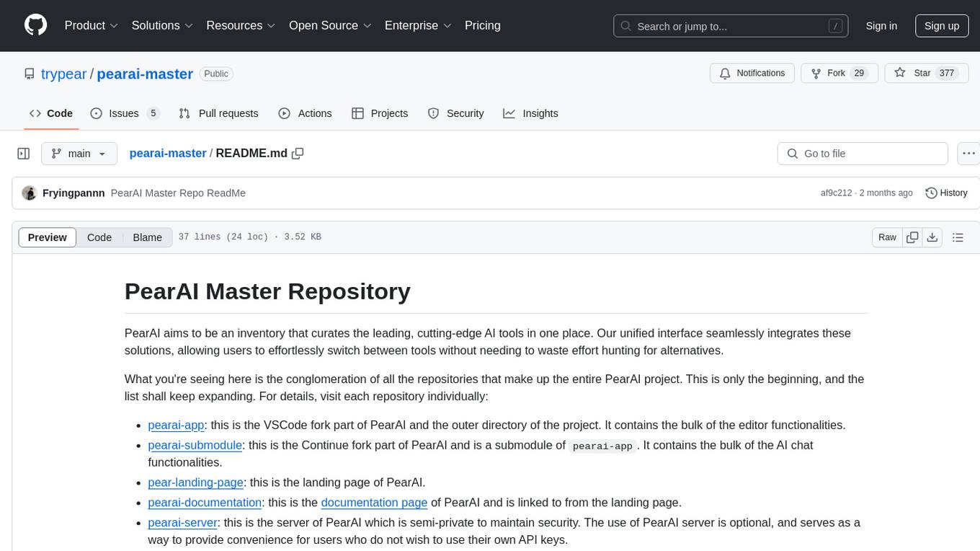Image resolution: width=980 pixels, height=551 pixels.
Task: Switch to Code view
Action: pyautogui.click(x=99, y=237)
